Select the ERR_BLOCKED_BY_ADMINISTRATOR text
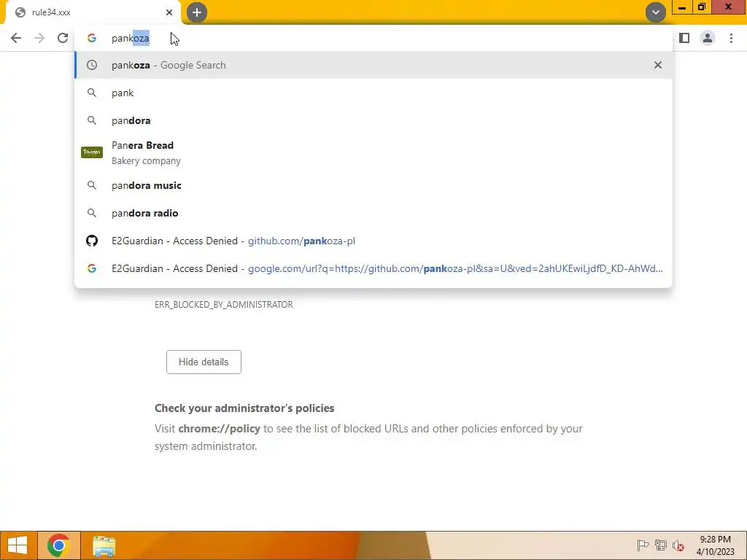Screen dimensions: 747x560 click(x=224, y=305)
